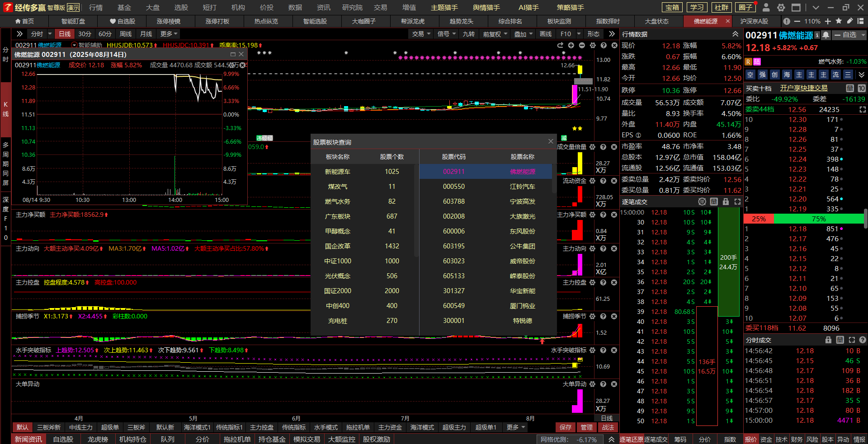The height and width of the screenshot is (444, 868).
Task: Toggle the 三 signal button
Action: (x=848, y=75)
